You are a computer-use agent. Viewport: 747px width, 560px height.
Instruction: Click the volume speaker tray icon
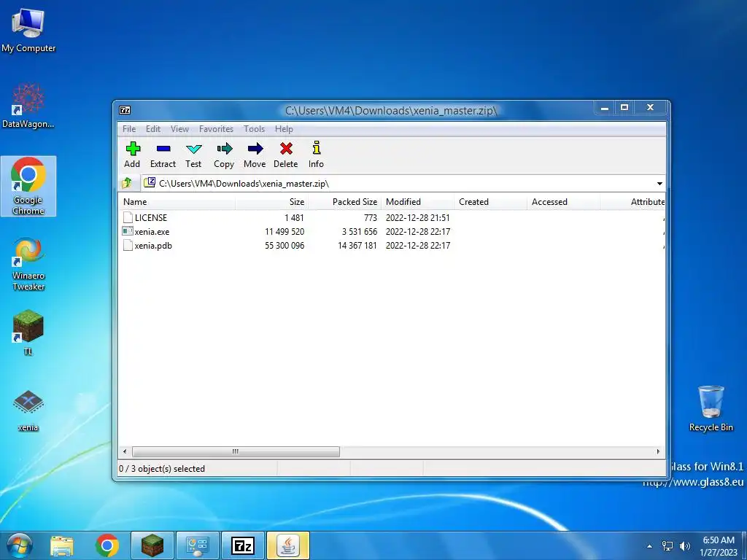point(685,546)
